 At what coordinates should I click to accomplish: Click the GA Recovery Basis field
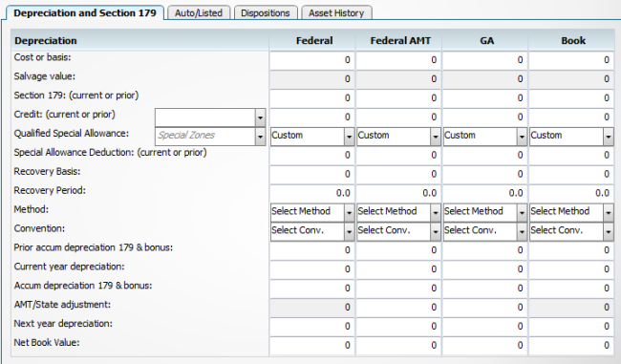(x=484, y=174)
